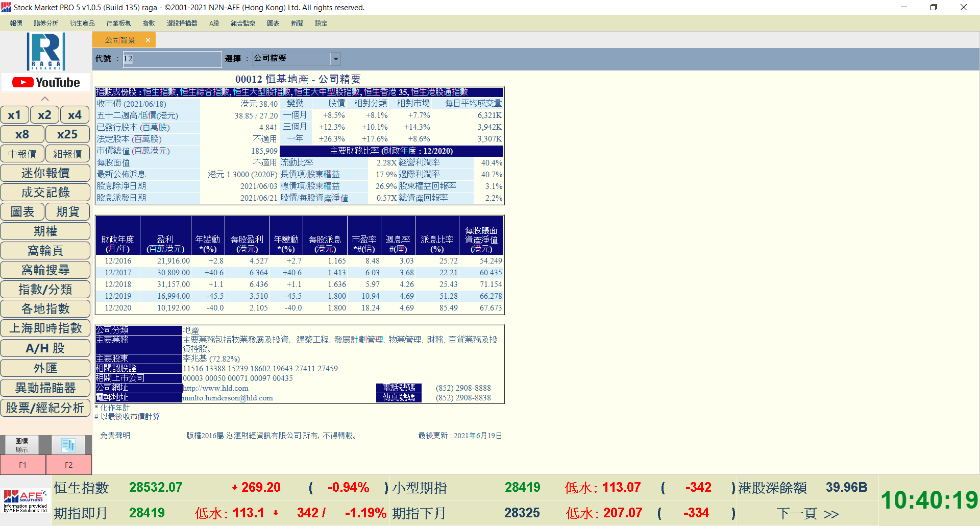Open the 免責聲明 disclaimer link

(x=115, y=436)
